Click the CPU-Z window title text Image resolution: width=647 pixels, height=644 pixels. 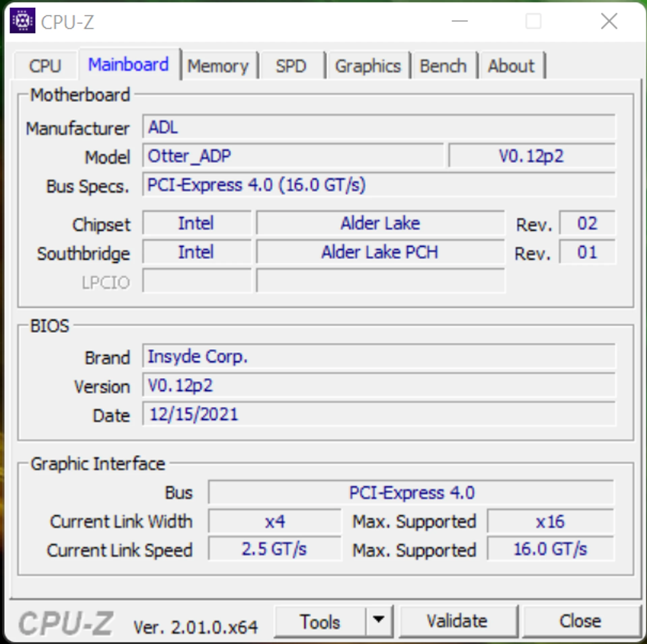pyautogui.click(x=67, y=22)
